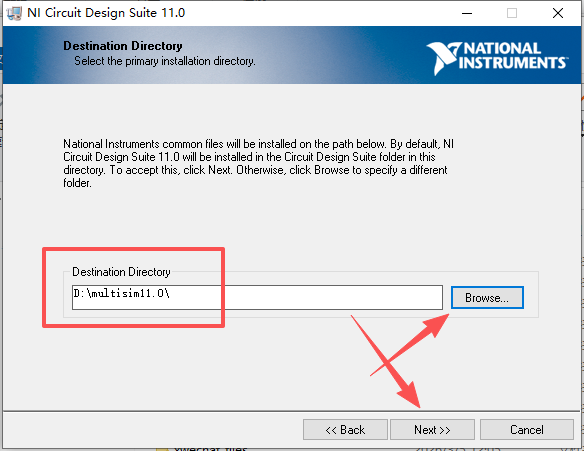Click the 'NI Circuit Design Suite 11.0' title
The image size is (584, 451).
pyautogui.click(x=106, y=13)
